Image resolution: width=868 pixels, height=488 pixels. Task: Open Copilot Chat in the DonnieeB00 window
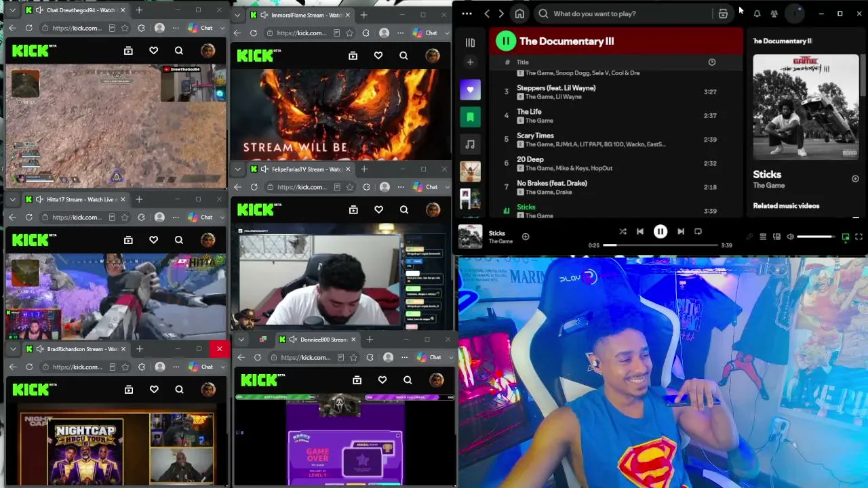click(428, 357)
